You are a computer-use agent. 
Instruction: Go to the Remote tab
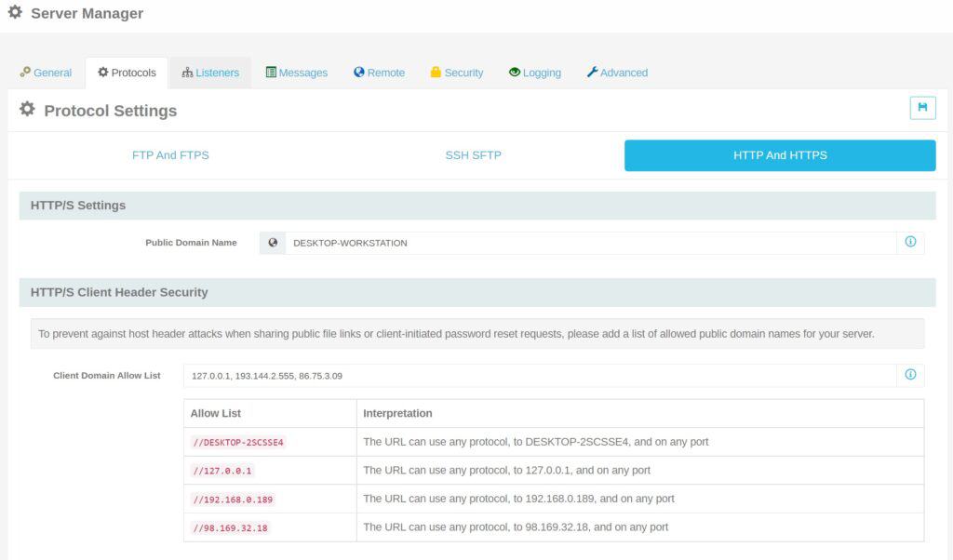[x=380, y=73]
